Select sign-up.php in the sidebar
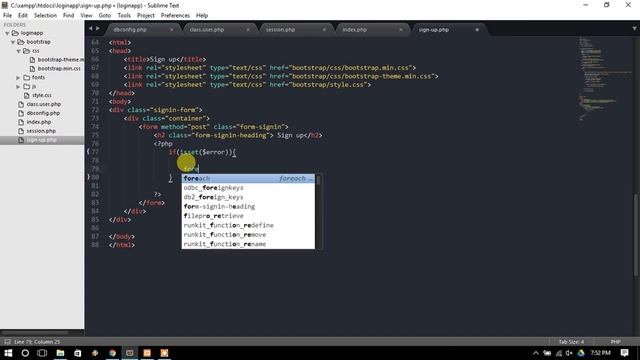The image size is (640, 360). (42, 140)
